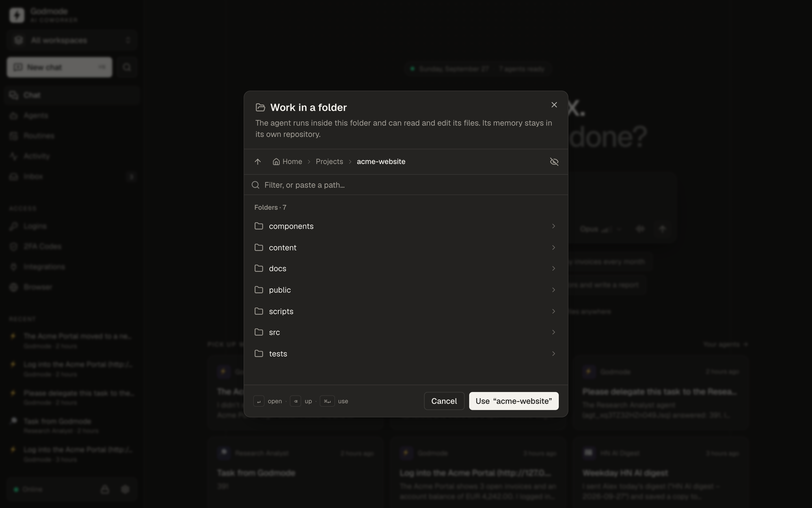Viewport: 812px width, 508px height.
Task: Click folder icon next to src
Action: coord(259,332)
